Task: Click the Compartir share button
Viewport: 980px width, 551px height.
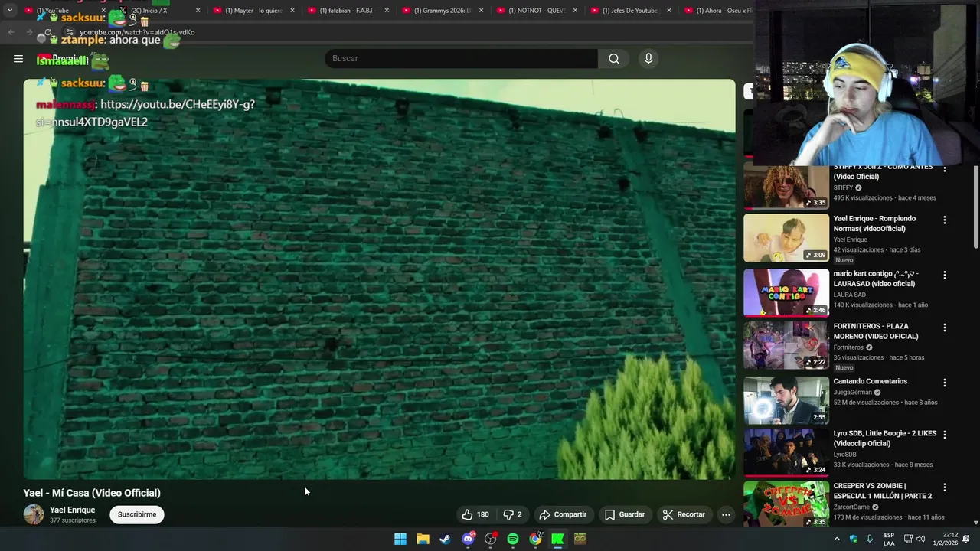Action: tap(563, 514)
